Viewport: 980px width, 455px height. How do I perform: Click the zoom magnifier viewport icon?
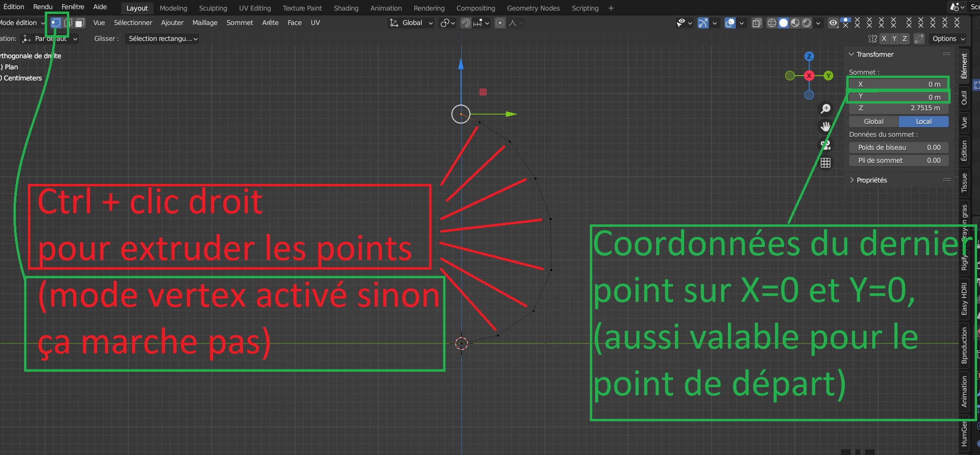826,109
